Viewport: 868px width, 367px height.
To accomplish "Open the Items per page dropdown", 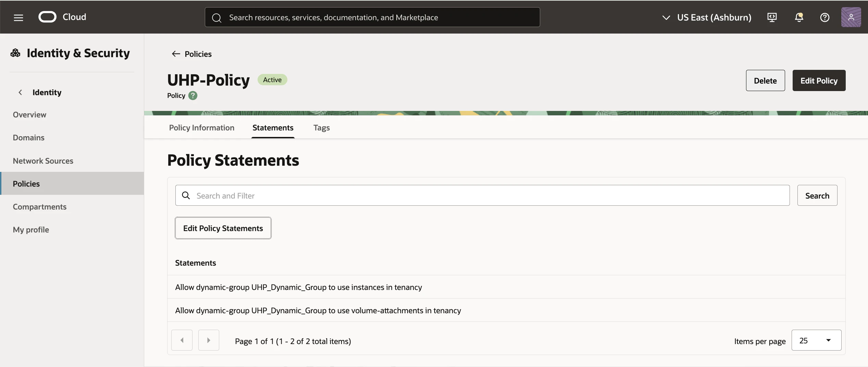I will 817,340.
